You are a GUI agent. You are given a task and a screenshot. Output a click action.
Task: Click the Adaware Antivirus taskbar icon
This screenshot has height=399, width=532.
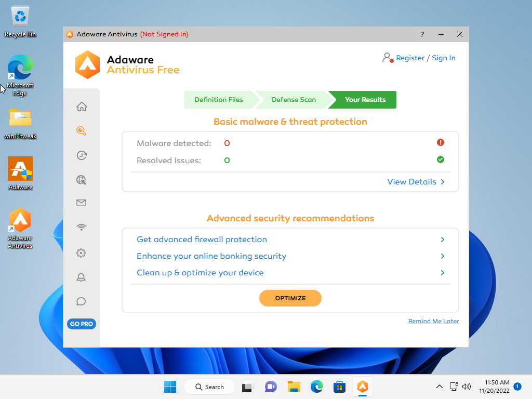[x=362, y=387]
